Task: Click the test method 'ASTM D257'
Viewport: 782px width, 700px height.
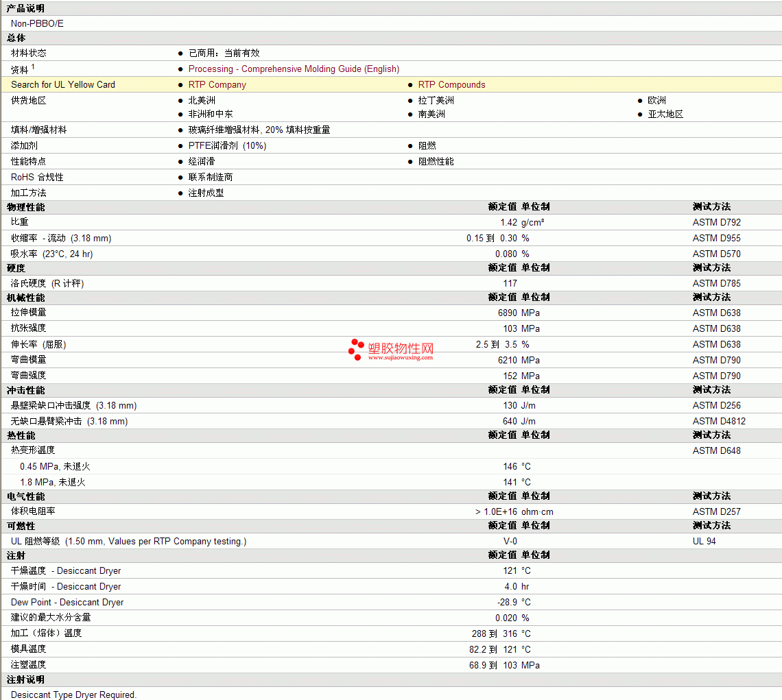Action: [x=717, y=512]
